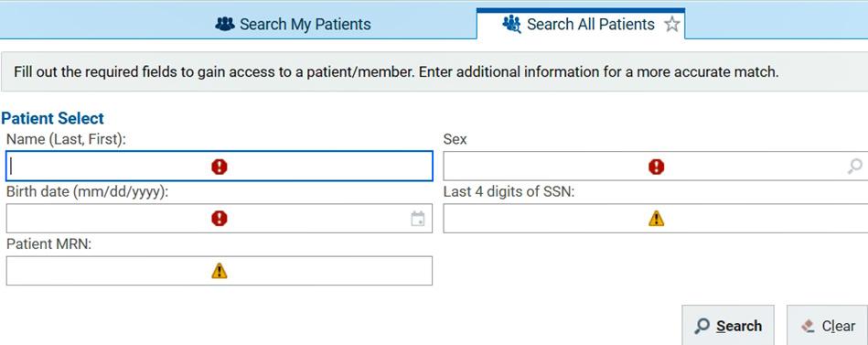Switch to the Search My Patients tab

click(294, 25)
